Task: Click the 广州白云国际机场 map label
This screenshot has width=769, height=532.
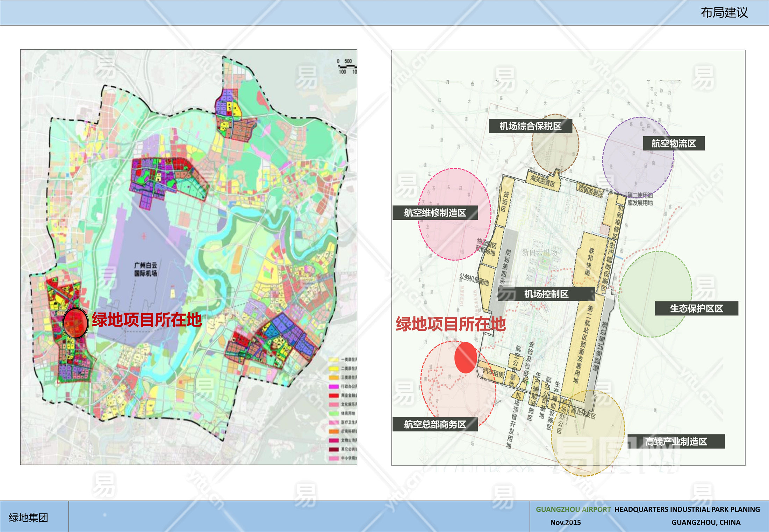Action: coord(146,269)
